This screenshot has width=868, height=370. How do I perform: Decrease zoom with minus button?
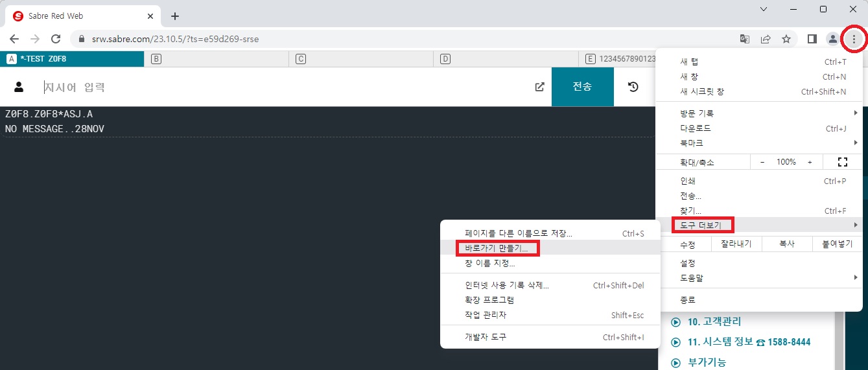[x=762, y=162]
